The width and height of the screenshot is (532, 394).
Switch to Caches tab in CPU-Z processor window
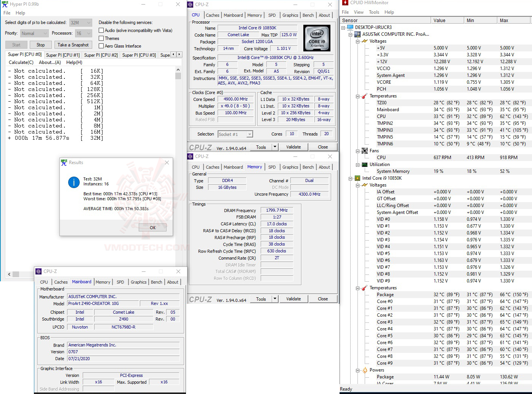pos(213,15)
